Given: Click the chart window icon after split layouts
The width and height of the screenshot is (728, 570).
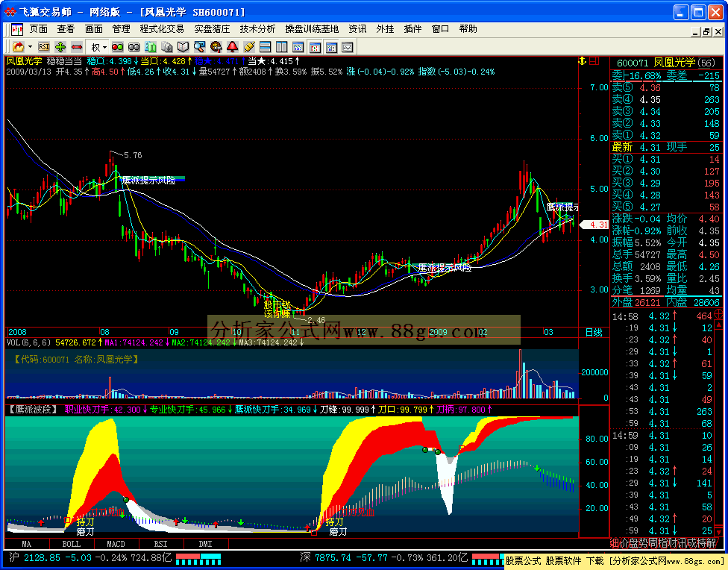Looking at the screenshot, I should click(298, 46).
